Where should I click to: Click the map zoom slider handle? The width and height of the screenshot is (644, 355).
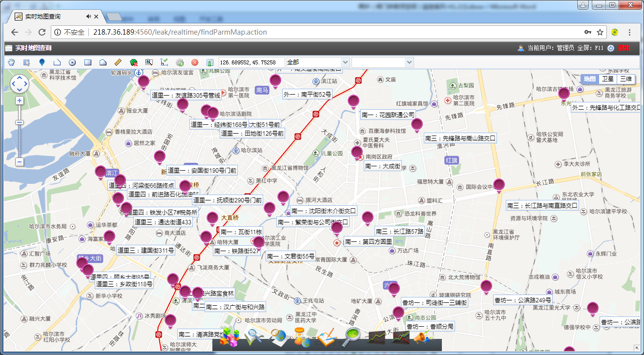pos(20,122)
